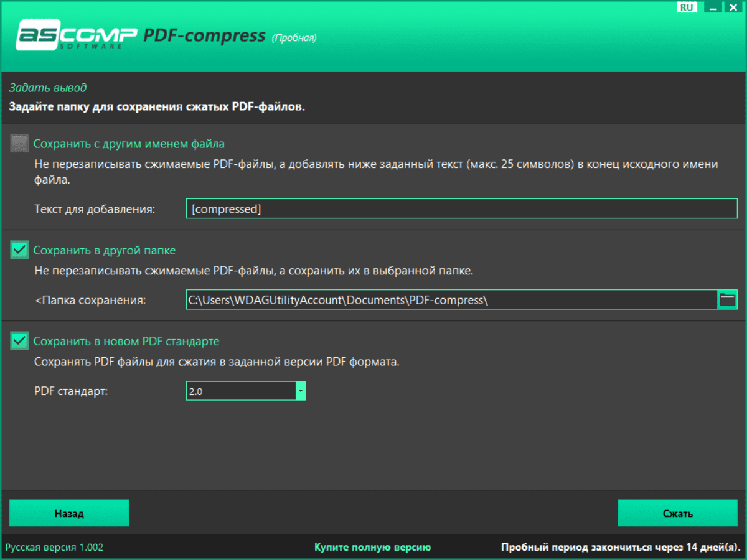Go back with the Назад button

[69, 513]
